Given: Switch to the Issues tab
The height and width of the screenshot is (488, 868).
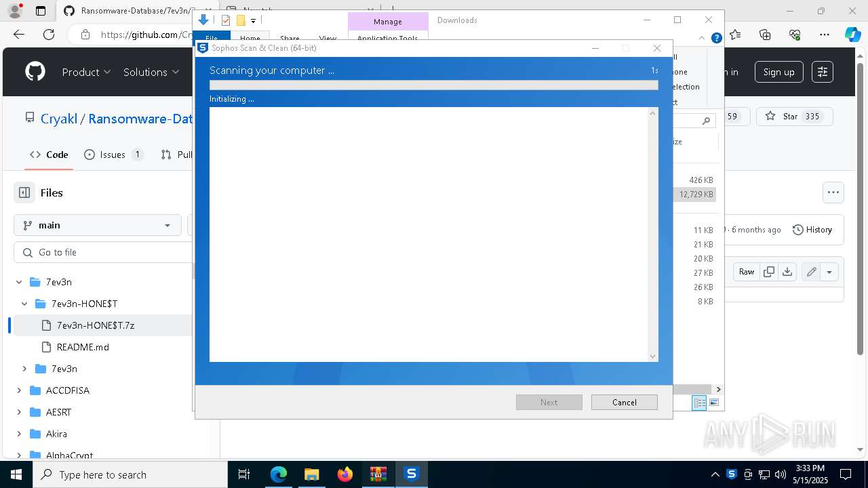Looking at the screenshot, I should (113, 155).
